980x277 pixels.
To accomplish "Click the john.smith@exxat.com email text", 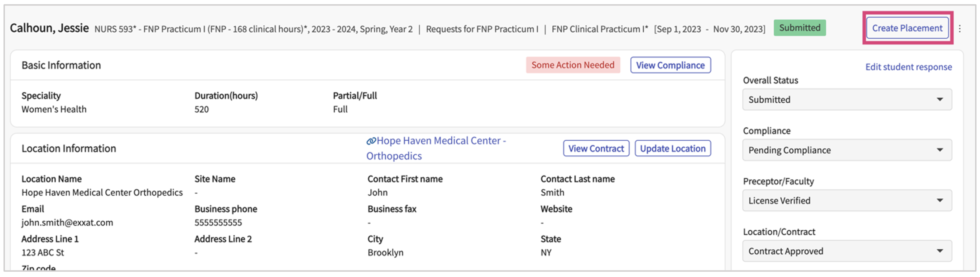I will [67, 222].
